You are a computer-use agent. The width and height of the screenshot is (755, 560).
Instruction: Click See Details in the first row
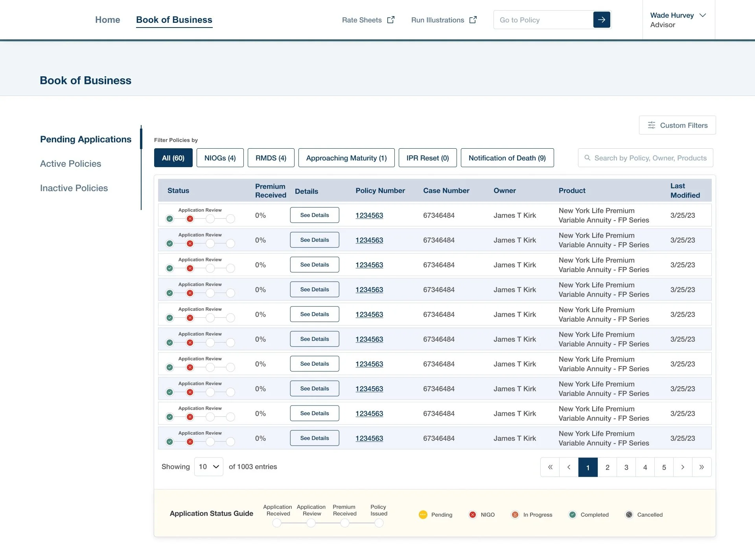pyautogui.click(x=314, y=215)
